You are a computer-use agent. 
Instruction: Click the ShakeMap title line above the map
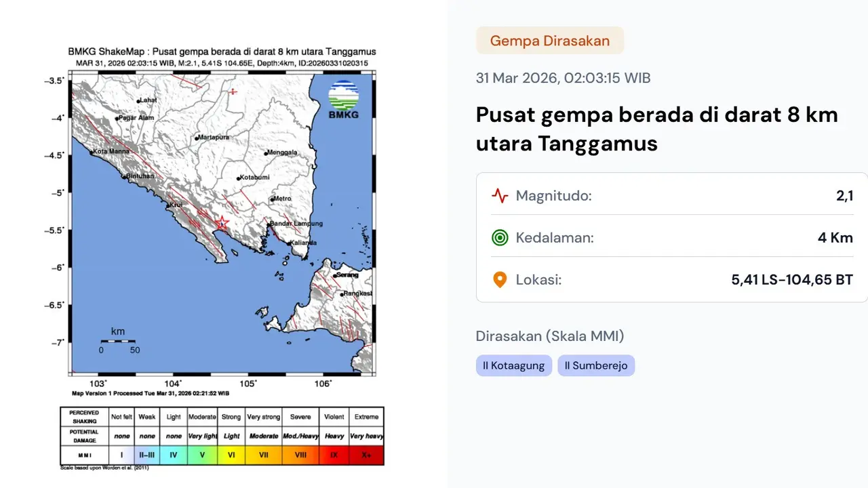pos(222,52)
